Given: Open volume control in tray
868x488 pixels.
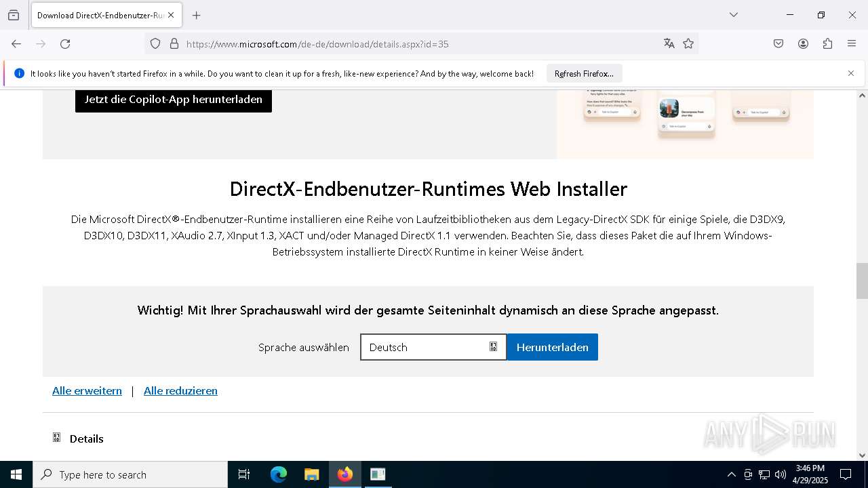Looking at the screenshot, I should click(x=781, y=474).
